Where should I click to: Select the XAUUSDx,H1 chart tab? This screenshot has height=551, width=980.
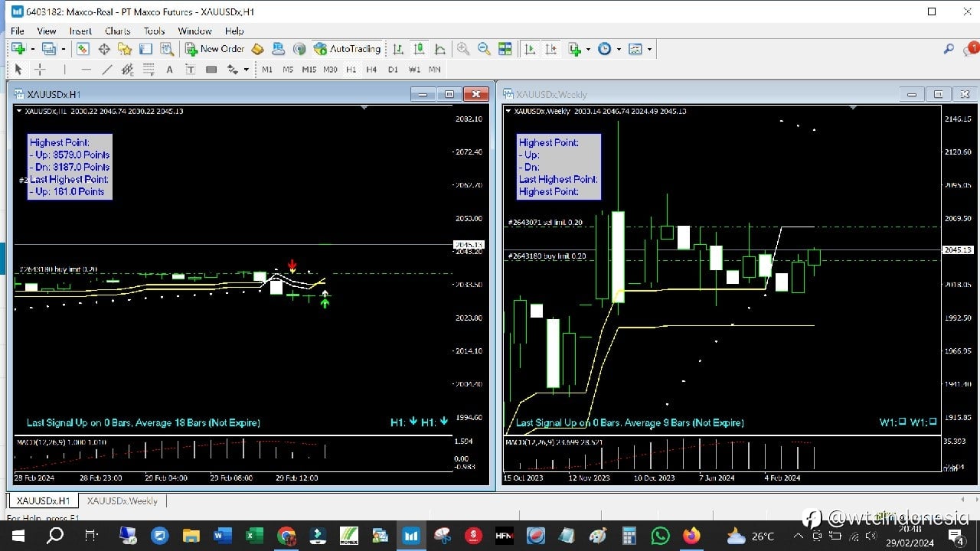[x=43, y=501]
